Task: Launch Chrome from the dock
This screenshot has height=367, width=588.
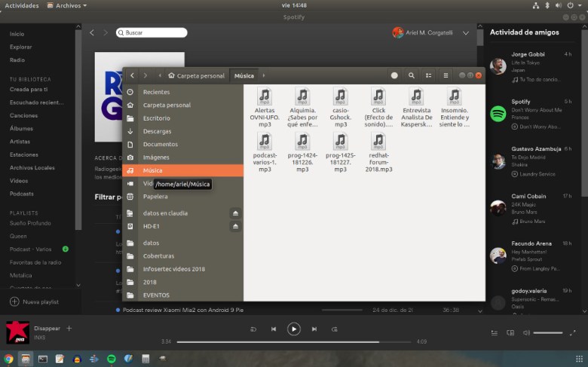Action: point(8,359)
